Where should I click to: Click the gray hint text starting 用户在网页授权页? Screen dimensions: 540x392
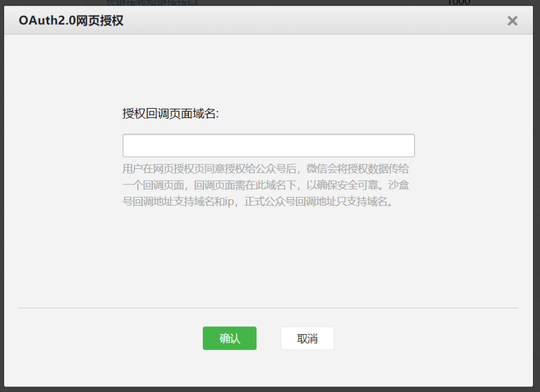[265, 185]
